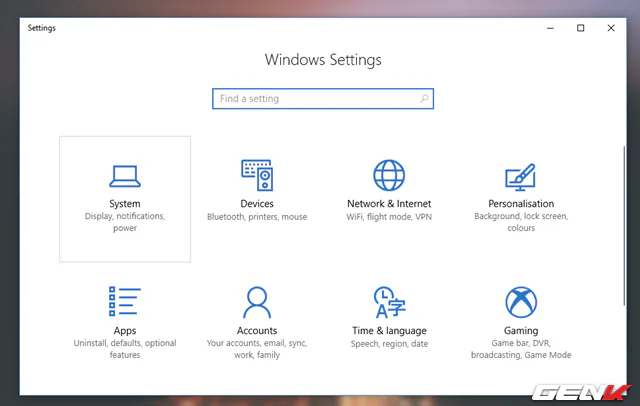Click the Find a setting search box
Screen dimensions: 640x406
tap(323, 99)
